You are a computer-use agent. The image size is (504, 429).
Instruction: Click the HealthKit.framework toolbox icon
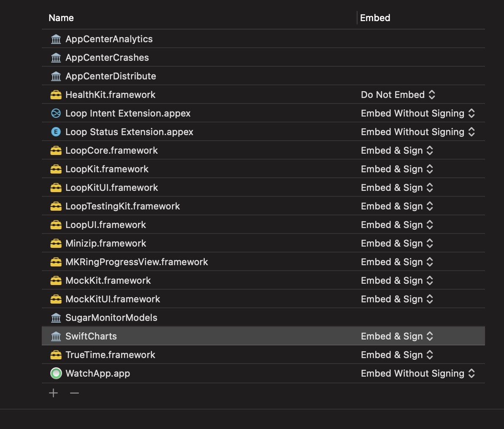56,95
